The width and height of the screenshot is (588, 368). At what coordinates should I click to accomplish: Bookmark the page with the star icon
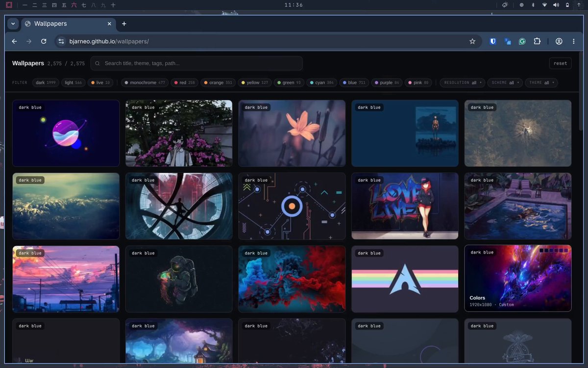point(472,42)
